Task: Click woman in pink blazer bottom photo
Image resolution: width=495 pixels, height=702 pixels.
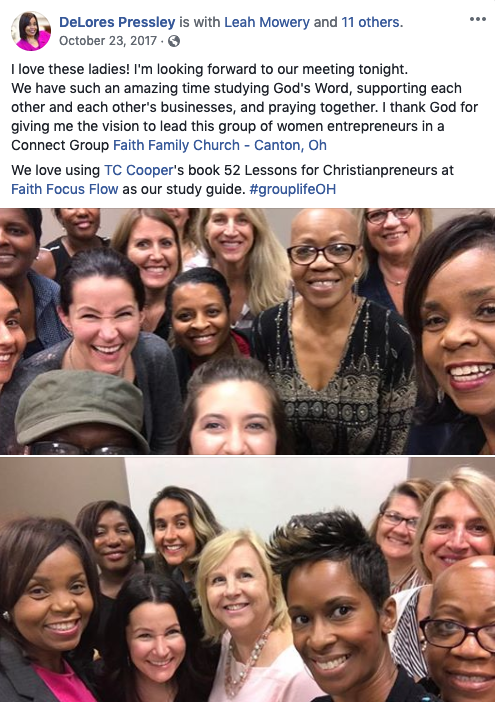Action: (x=45, y=613)
